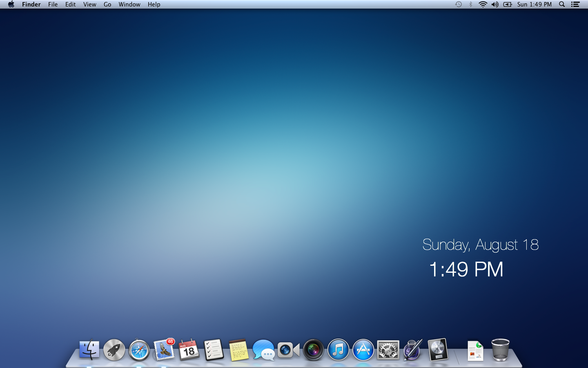Open the Help menu
588x368 pixels.
pos(154,4)
